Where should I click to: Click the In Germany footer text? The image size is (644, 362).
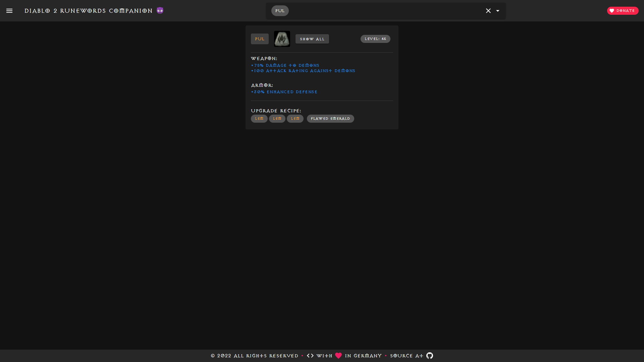click(x=363, y=356)
